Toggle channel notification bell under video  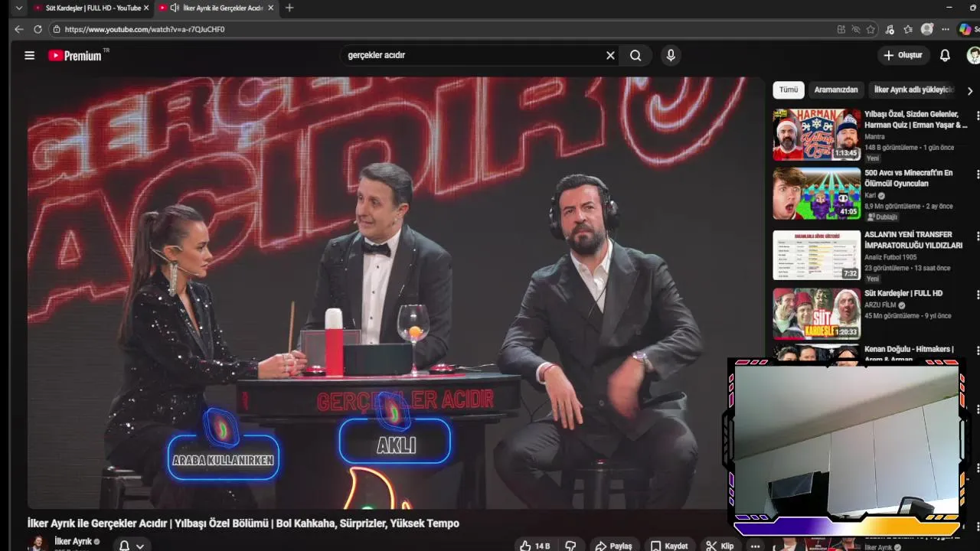click(124, 546)
